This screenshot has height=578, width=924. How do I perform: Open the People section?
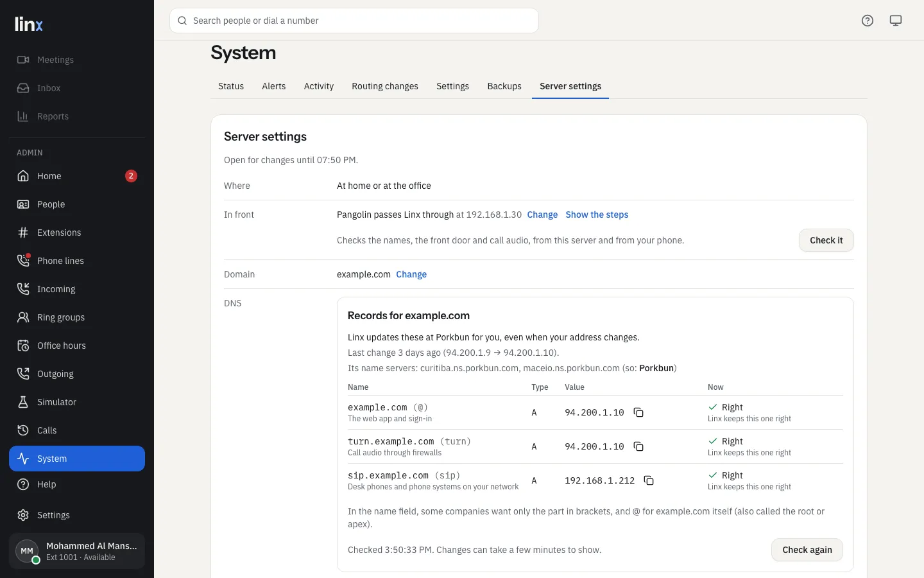pos(77,204)
